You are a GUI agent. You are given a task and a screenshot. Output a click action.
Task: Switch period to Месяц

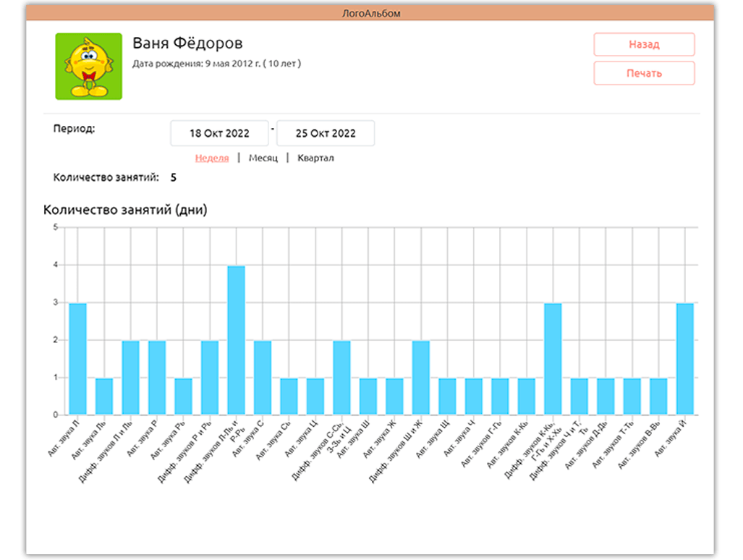pos(263,158)
